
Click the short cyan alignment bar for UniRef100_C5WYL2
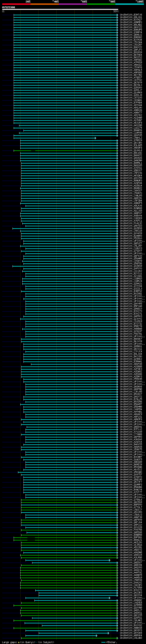point(55,138)
